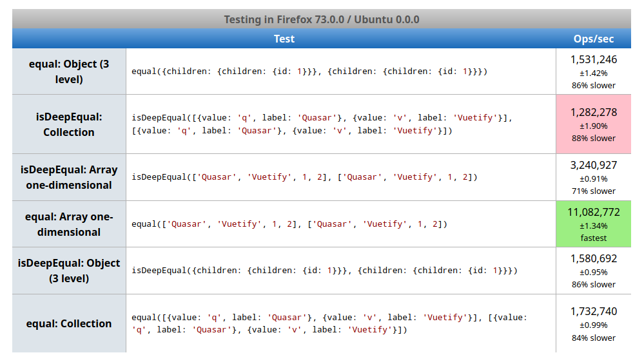Click the '71% slower' label
This screenshot has width=644, height=364.
[594, 191]
